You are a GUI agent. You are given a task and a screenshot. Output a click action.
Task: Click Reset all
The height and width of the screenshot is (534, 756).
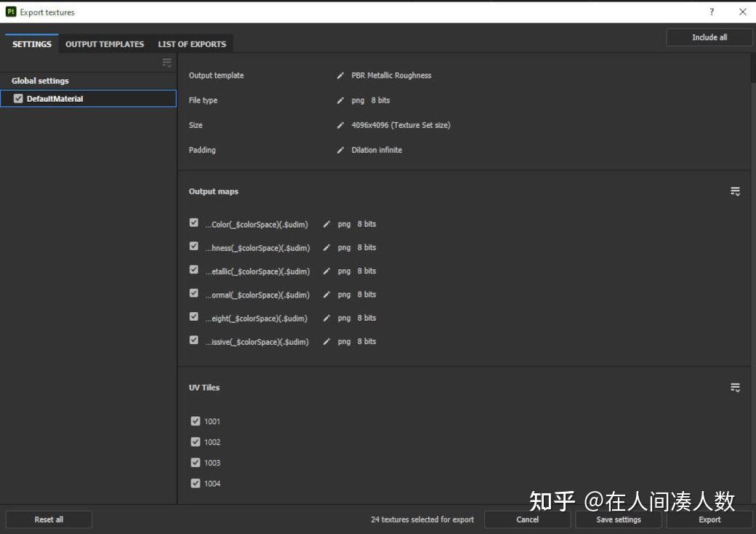[49, 519]
